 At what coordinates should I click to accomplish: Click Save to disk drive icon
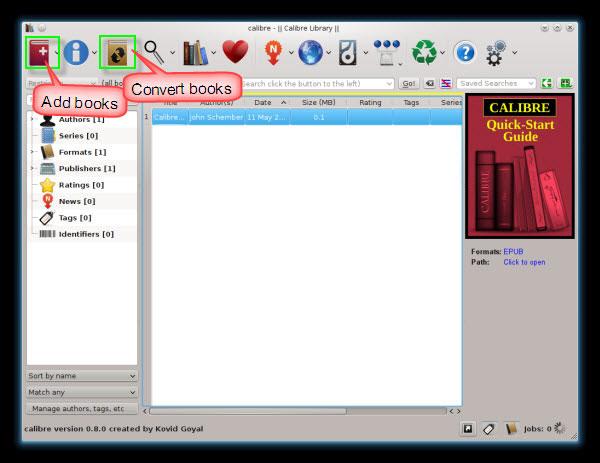[348, 52]
